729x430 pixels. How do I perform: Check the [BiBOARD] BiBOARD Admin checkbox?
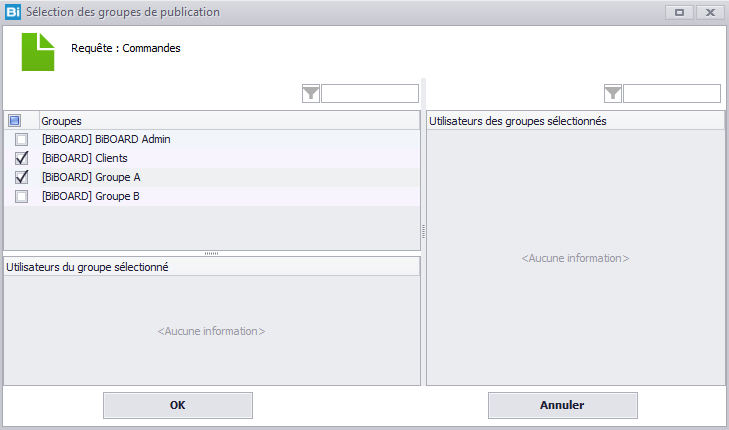coord(21,139)
